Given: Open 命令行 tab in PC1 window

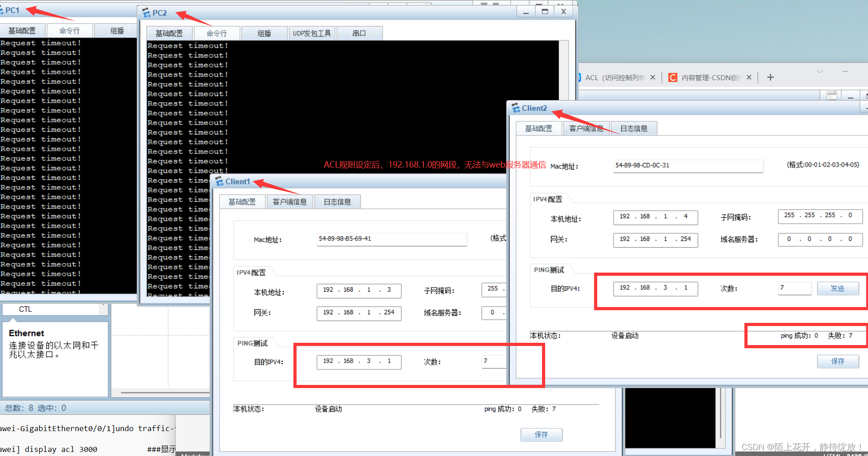Looking at the screenshot, I should pos(70,31).
